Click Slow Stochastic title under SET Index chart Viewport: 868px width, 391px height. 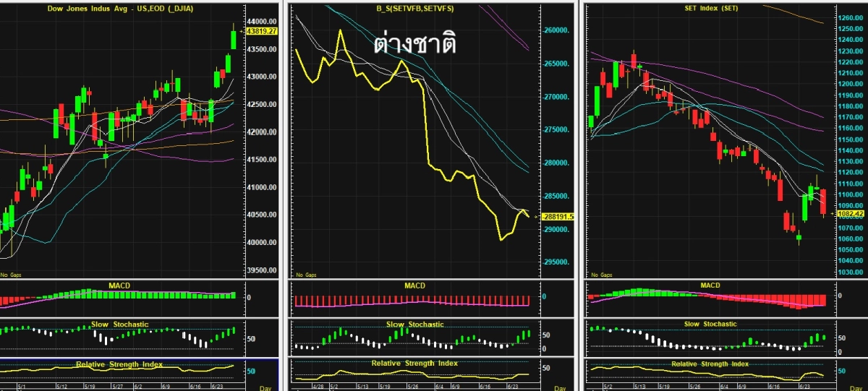pos(710,325)
